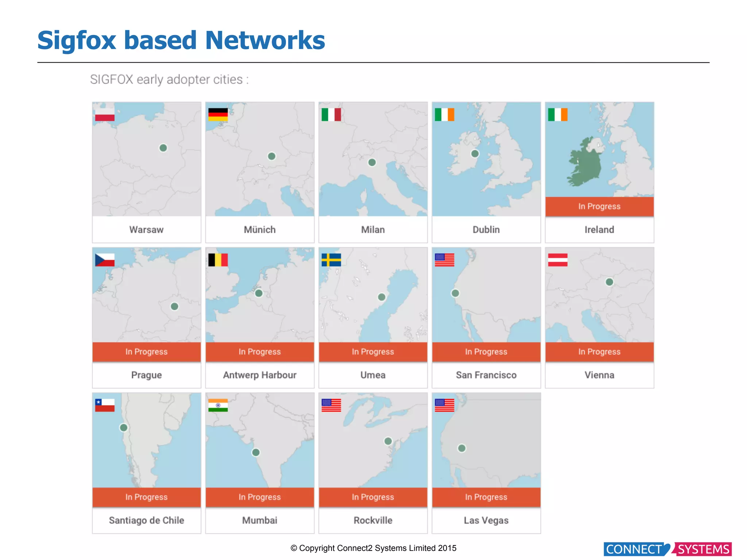The image size is (747, 560).
Task: Click the In Progress banner on Mumbai card
Action: pyautogui.click(x=260, y=497)
